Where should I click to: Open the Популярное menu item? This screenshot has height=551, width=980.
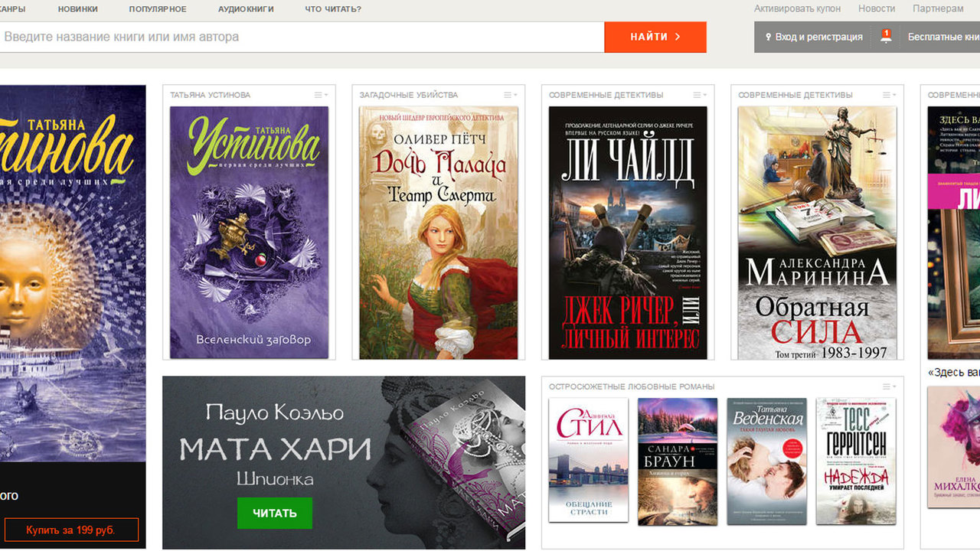(158, 9)
